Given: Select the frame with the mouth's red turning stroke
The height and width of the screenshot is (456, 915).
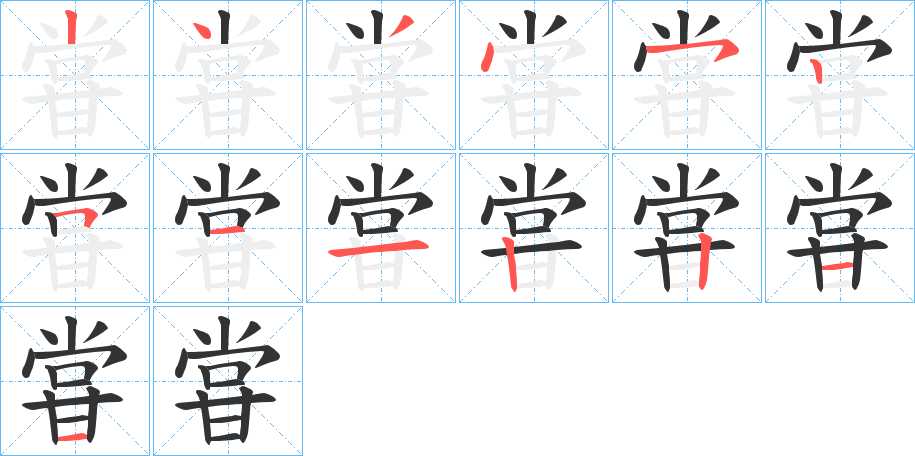Looking at the screenshot, I should [x=75, y=228].
